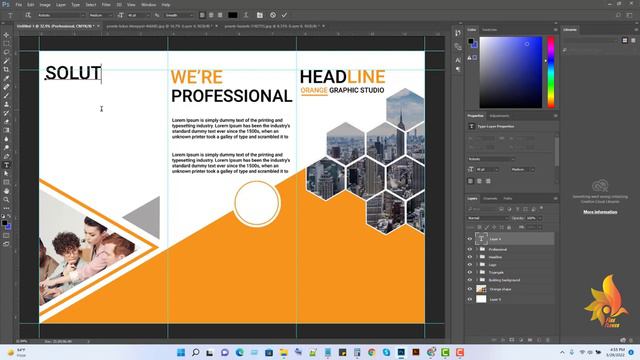640x360 pixels.
Task: Select the Eyedropper tool
Action: (x=6, y=78)
